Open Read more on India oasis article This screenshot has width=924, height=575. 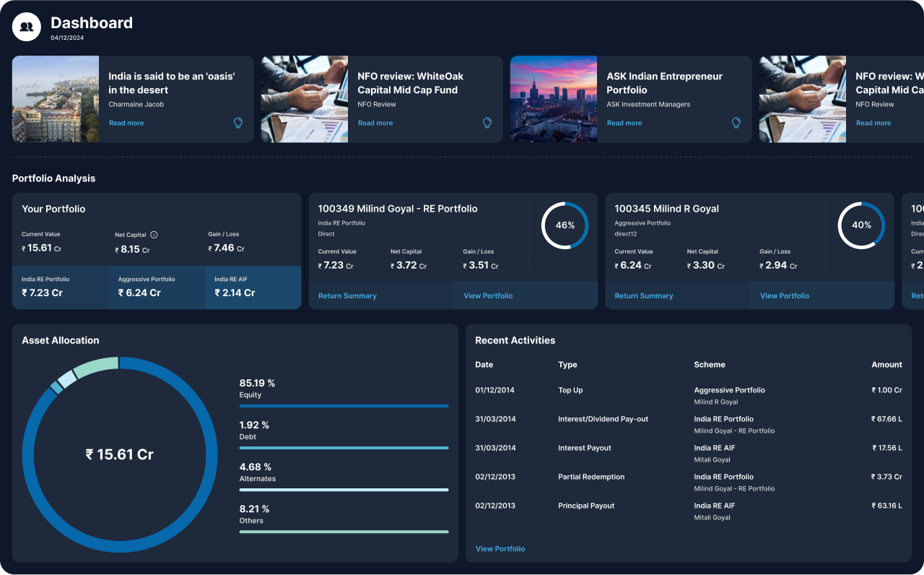click(x=126, y=123)
